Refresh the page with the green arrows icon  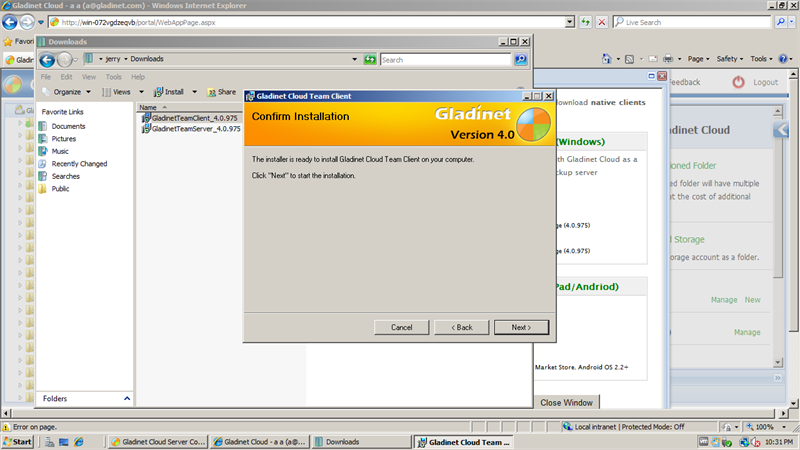[x=585, y=22]
